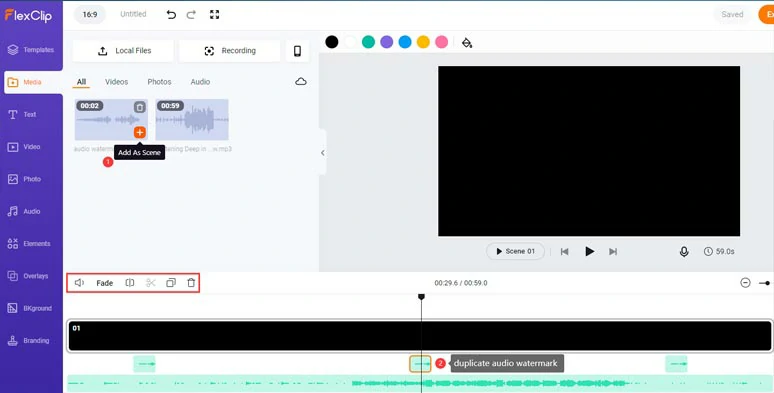Trim audio with scissors tool

click(151, 283)
